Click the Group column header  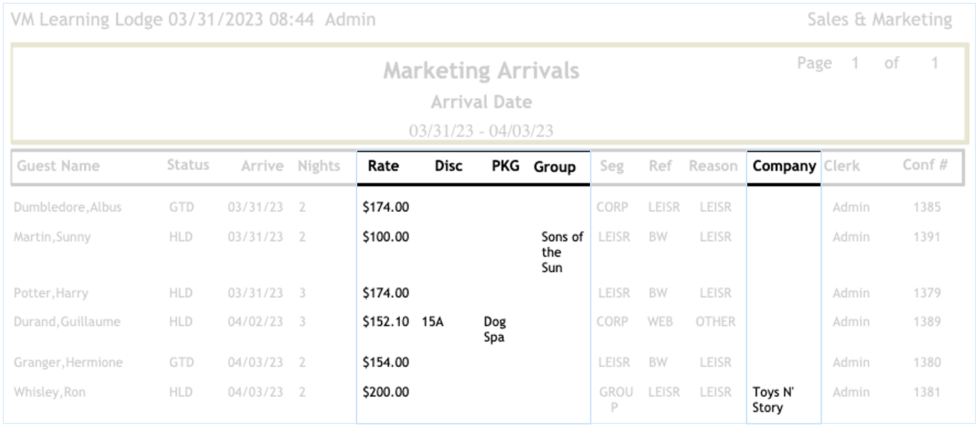pos(554,167)
